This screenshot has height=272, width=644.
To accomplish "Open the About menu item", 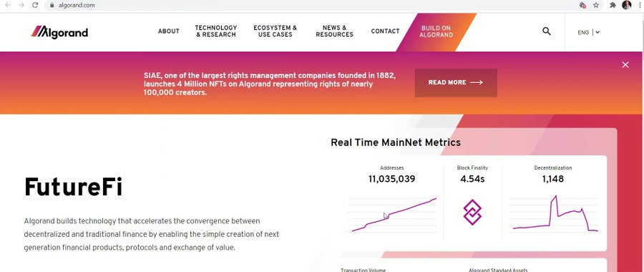I will tap(169, 31).
